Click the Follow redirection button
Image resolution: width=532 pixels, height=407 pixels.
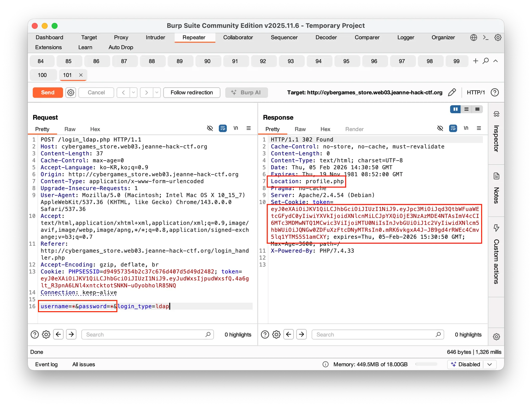(192, 92)
